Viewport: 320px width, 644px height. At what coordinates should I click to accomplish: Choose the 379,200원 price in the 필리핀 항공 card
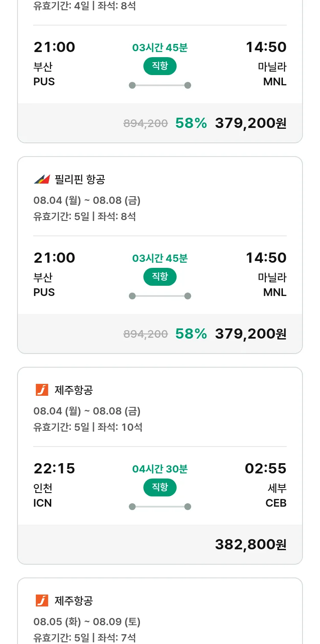(x=250, y=334)
